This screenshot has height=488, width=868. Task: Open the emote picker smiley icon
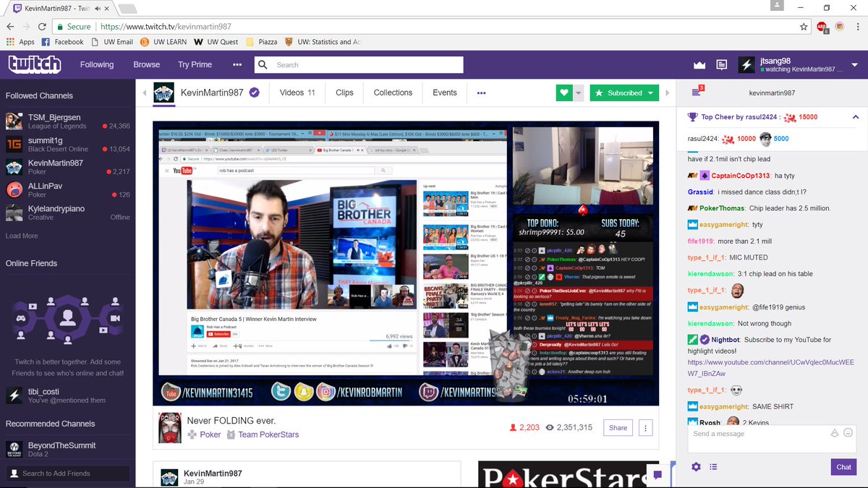[x=847, y=433]
